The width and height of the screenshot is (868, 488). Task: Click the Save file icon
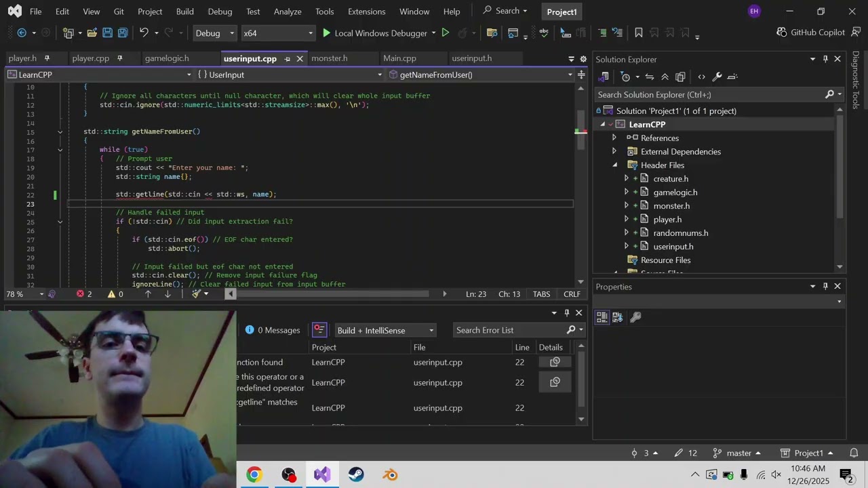[107, 33]
